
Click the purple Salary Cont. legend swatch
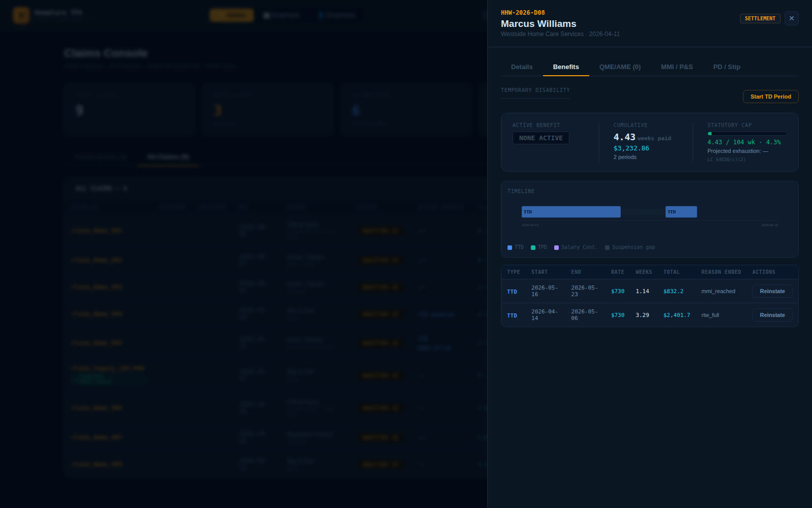(556, 247)
